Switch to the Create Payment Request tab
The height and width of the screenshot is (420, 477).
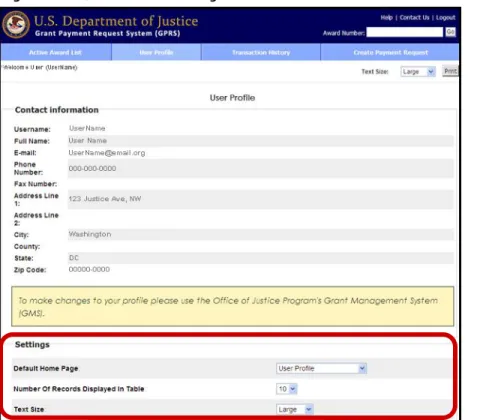(x=390, y=52)
